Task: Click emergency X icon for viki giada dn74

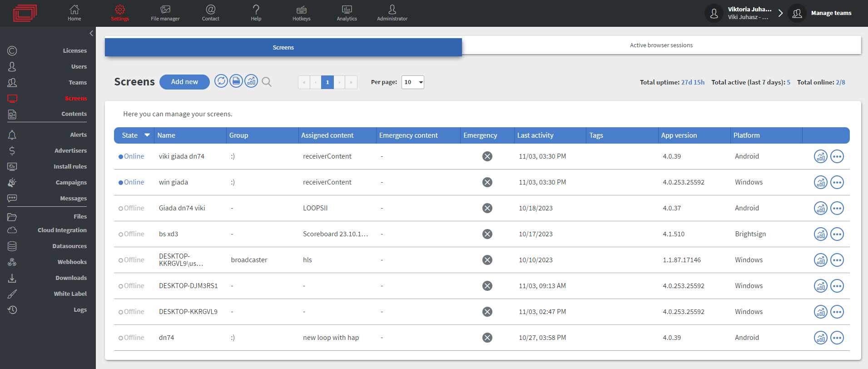Action: [487, 156]
